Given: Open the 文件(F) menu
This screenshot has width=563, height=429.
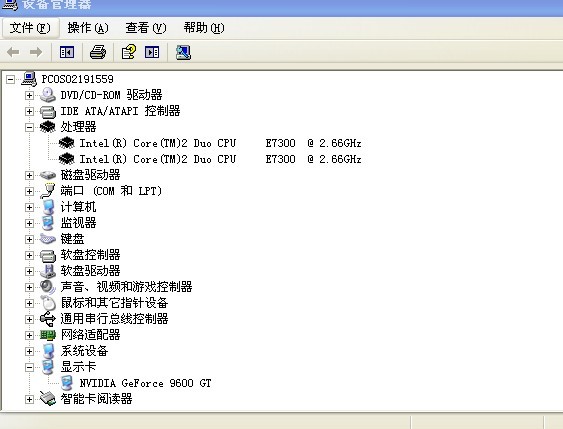Looking at the screenshot, I should [30, 28].
